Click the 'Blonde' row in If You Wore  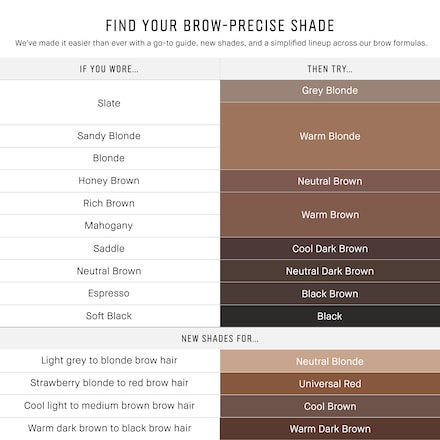109,158
